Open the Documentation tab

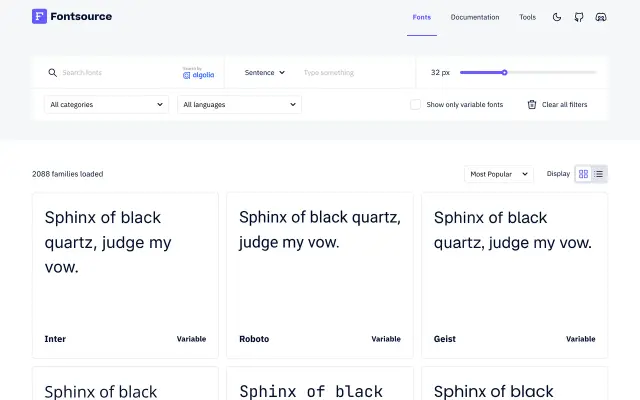[475, 17]
